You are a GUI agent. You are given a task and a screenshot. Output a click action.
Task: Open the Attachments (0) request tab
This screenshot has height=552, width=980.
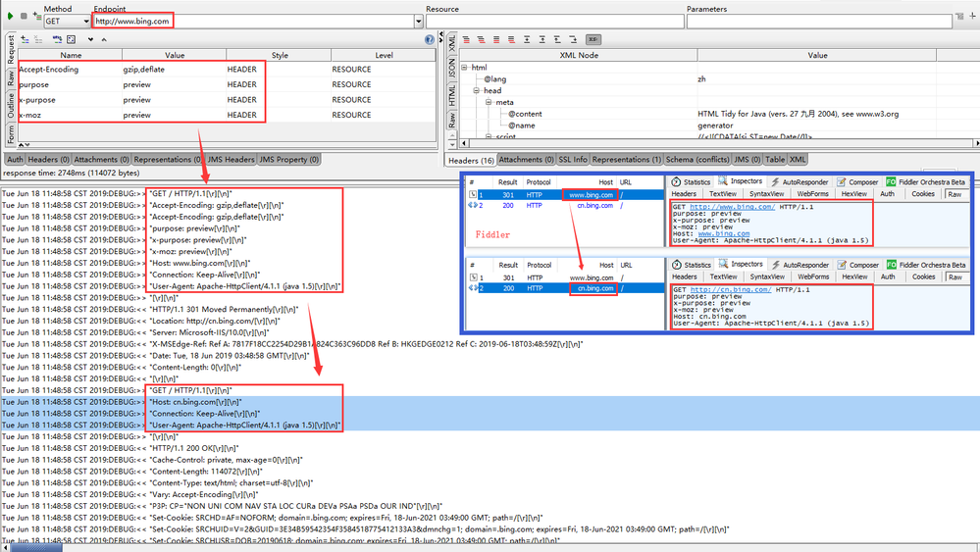[102, 159]
